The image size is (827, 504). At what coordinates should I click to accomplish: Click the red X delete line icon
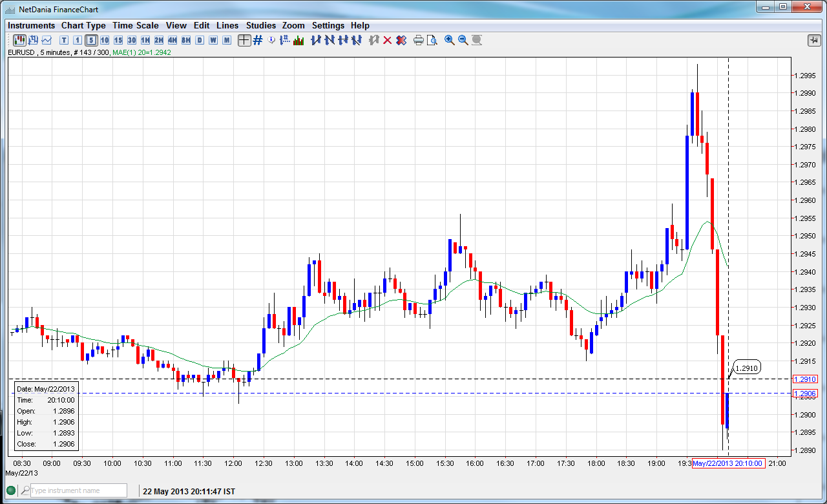(387, 40)
